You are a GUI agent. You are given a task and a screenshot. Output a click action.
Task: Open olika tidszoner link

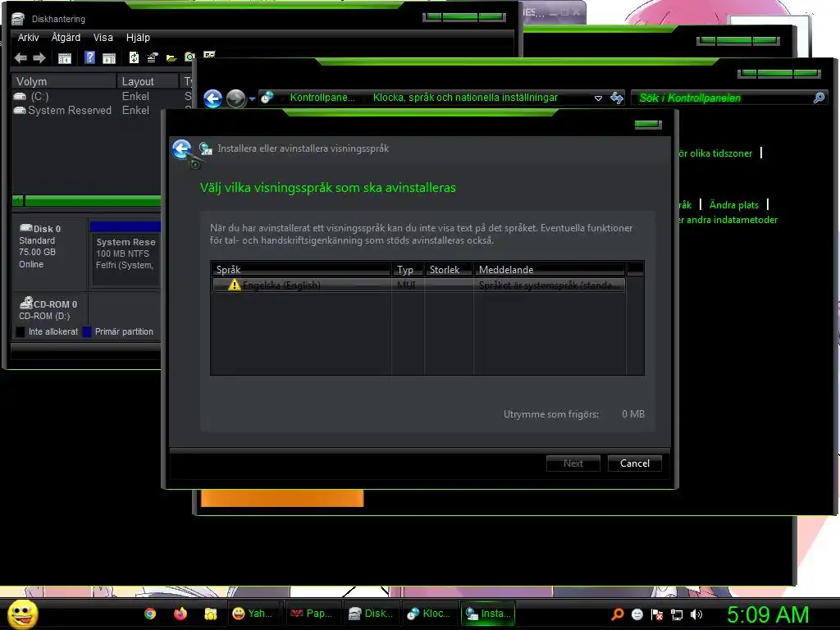(x=715, y=153)
